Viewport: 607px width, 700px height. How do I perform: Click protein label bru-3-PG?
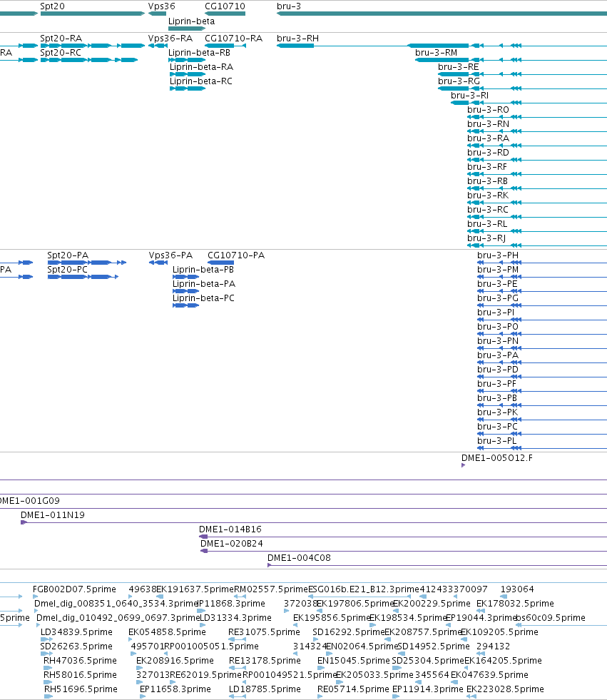(x=498, y=298)
